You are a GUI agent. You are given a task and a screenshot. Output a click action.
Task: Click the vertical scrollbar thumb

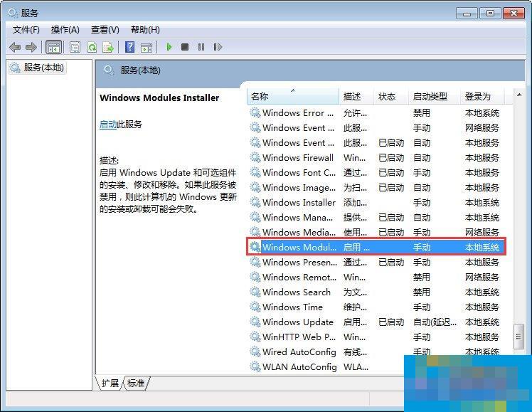518,337
